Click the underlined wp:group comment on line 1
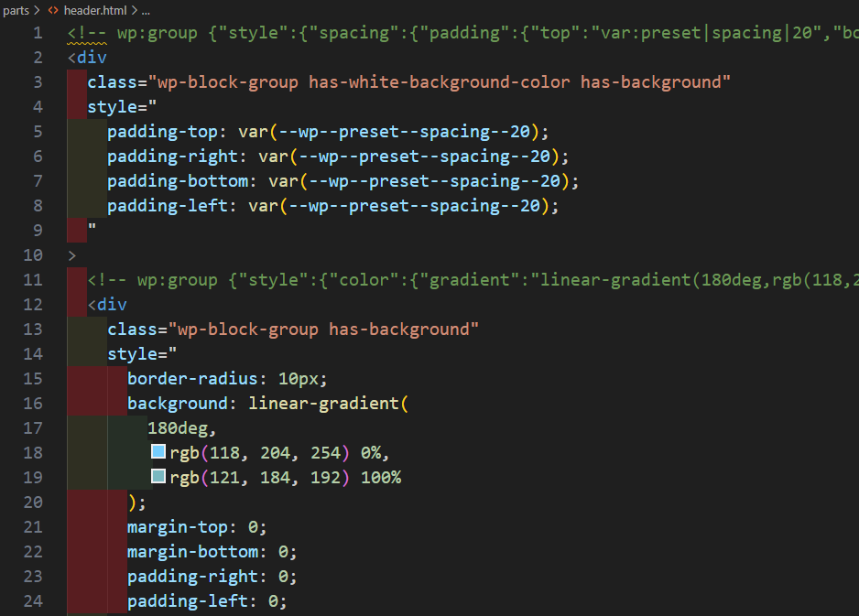The height and width of the screenshot is (616, 859). [143, 33]
